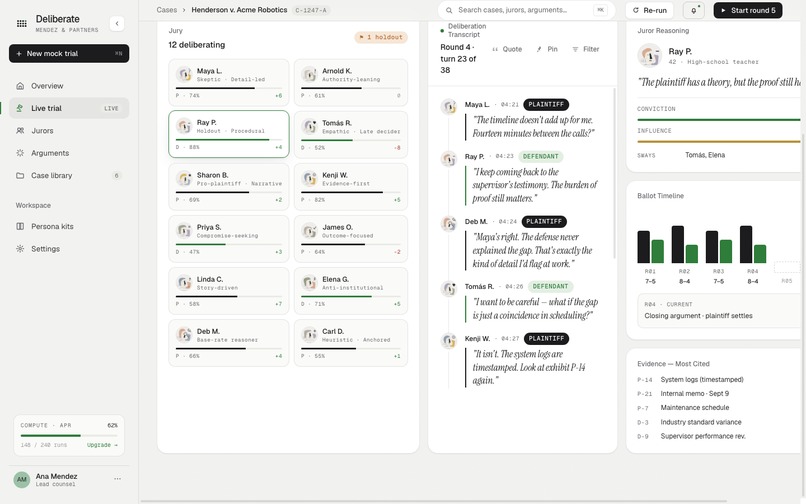The width and height of the screenshot is (806, 504).
Task: Select R03 ballot bars in timeline
Action: coord(719,247)
